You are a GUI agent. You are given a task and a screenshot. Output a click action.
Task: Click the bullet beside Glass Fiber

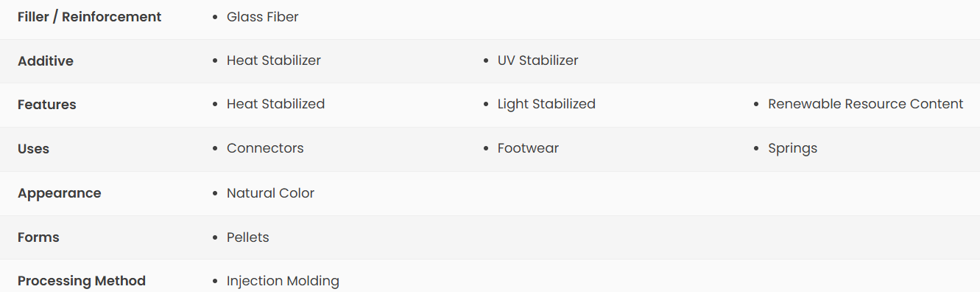click(214, 18)
